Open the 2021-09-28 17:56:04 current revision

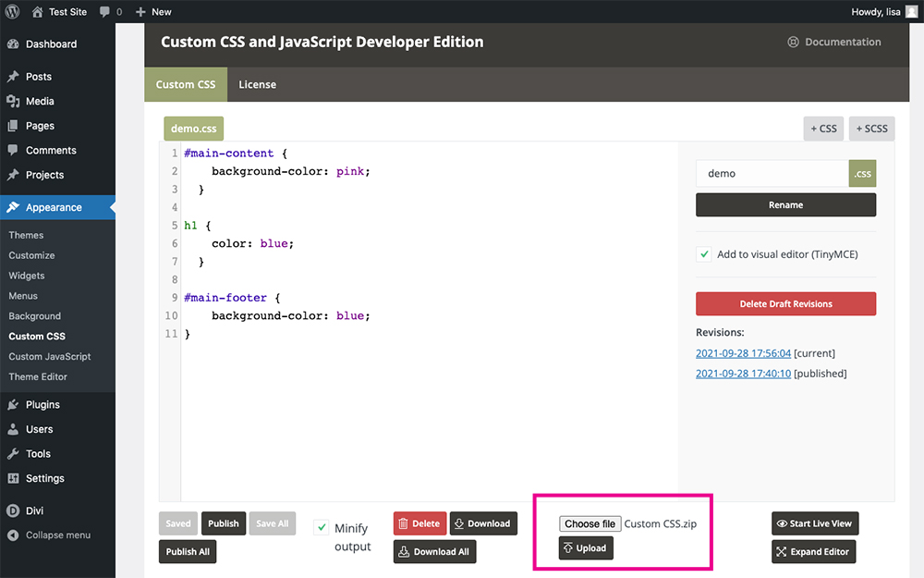743,353
